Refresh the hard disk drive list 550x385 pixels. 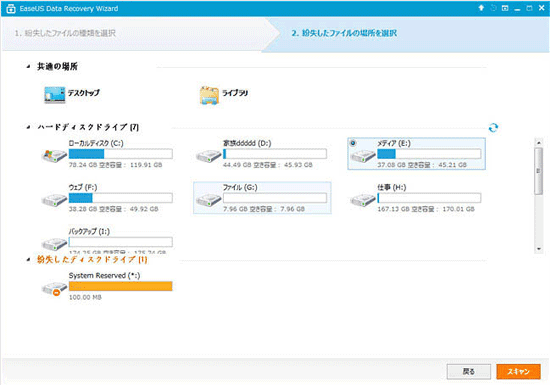(x=493, y=128)
